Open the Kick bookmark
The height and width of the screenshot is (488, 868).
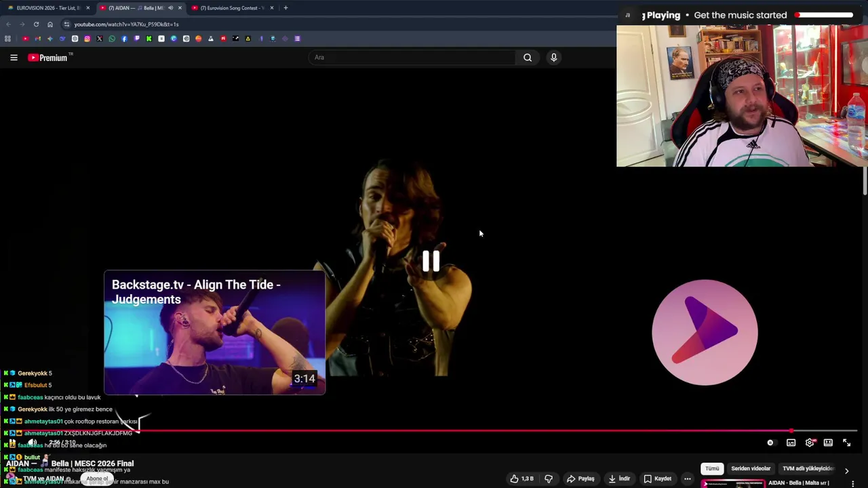coord(149,39)
